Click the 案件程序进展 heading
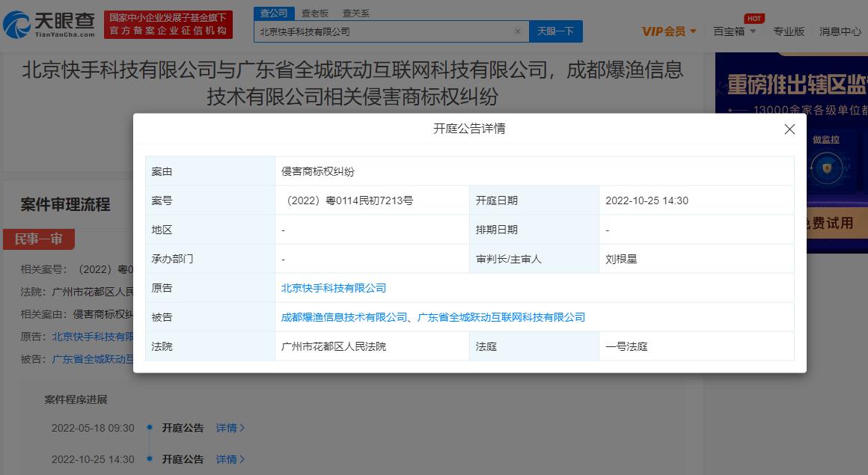 pyautogui.click(x=76, y=399)
